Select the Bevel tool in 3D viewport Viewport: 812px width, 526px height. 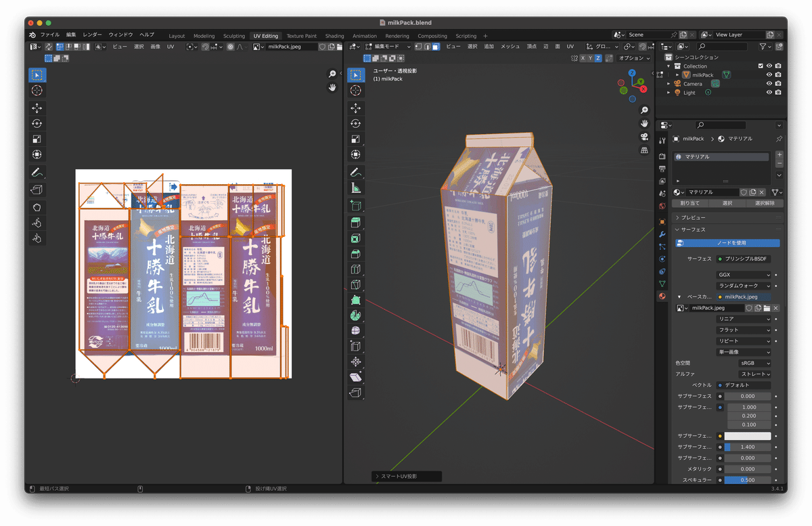[356, 254]
